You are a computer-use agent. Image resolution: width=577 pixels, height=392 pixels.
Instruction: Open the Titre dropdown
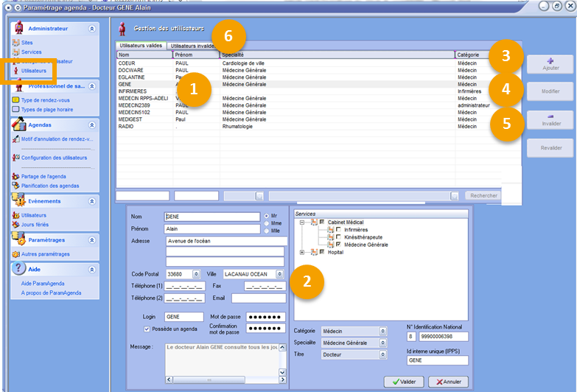click(382, 354)
